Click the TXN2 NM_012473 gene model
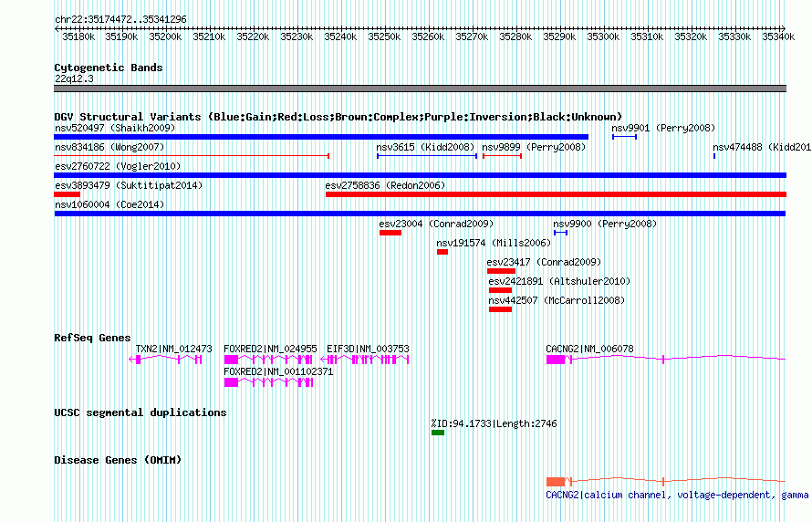 [x=165, y=360]
